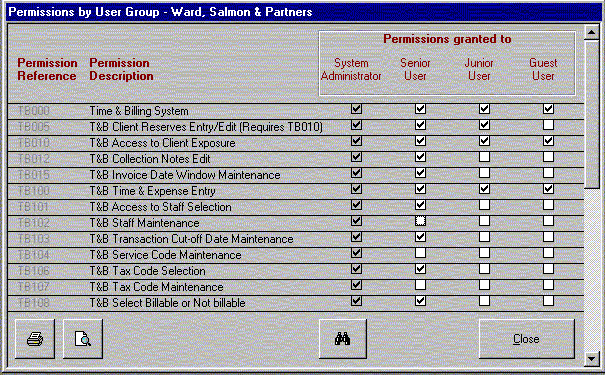Enable Senior User for Service Code Maintenance
This screenshot has width=605, height=375.
tap(421, 253)
